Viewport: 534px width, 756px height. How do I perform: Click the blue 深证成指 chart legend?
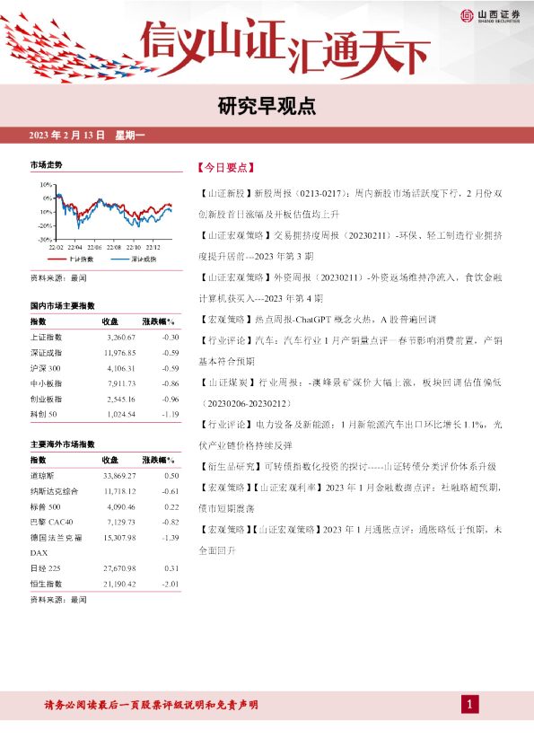[x=134, y=259]
